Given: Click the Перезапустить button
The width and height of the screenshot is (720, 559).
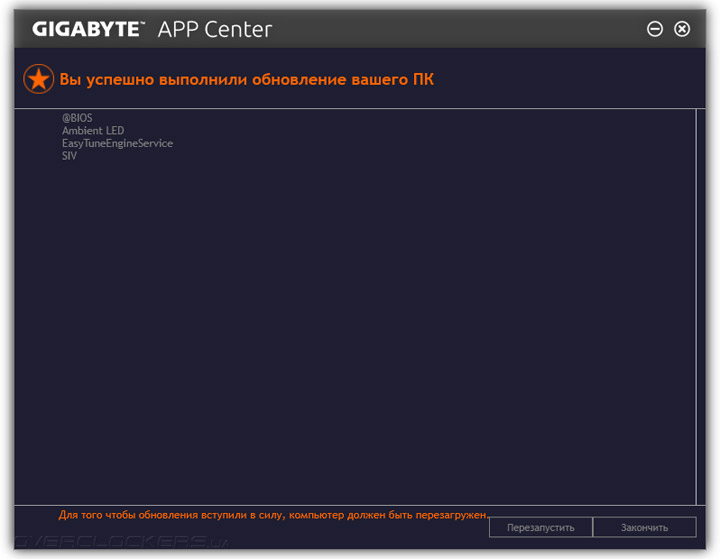Looking at the screenshot, I should 540,527.
